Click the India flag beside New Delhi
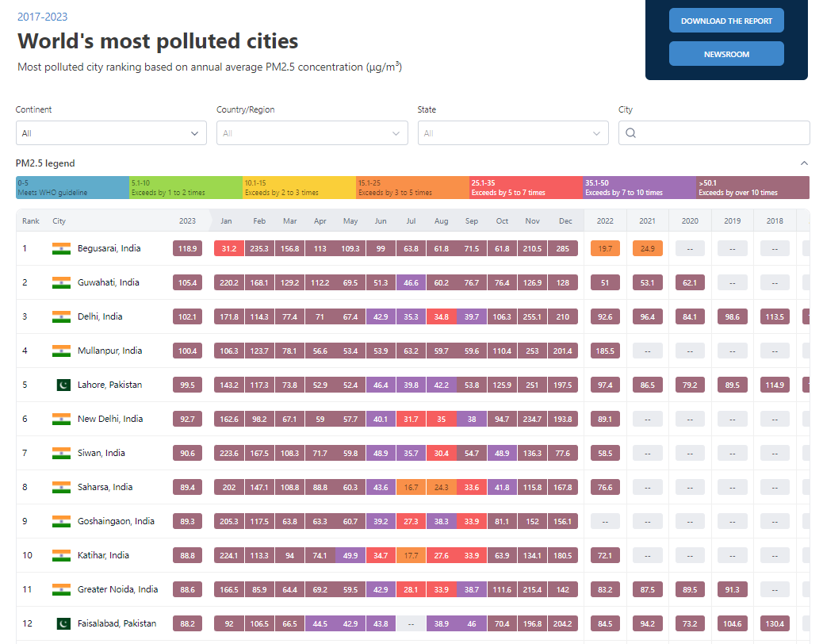Screen dimensions: 823x644 point(61,420)
